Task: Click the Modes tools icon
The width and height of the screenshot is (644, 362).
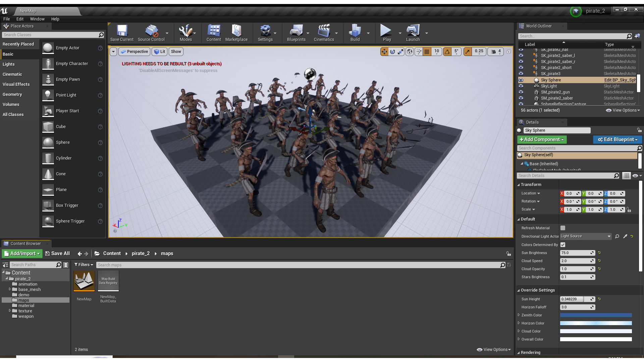Action: 185,31
